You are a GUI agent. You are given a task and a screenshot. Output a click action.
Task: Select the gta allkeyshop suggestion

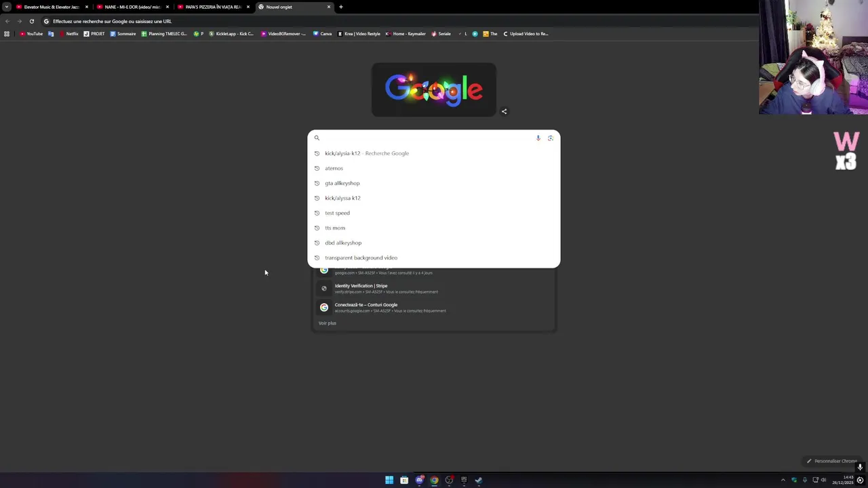[x=434, y=183]
